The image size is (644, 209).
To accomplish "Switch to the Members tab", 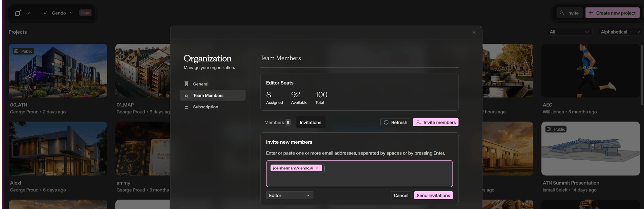I will 277,123.
